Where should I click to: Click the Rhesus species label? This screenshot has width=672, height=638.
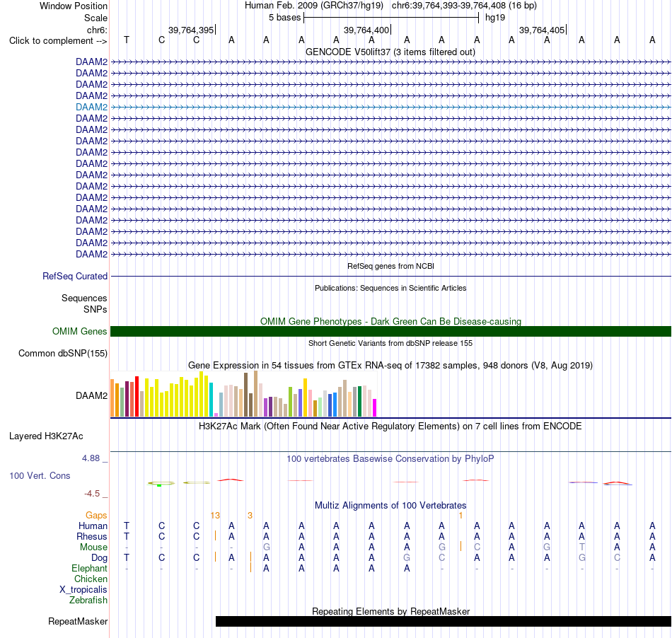coord(92,536)
